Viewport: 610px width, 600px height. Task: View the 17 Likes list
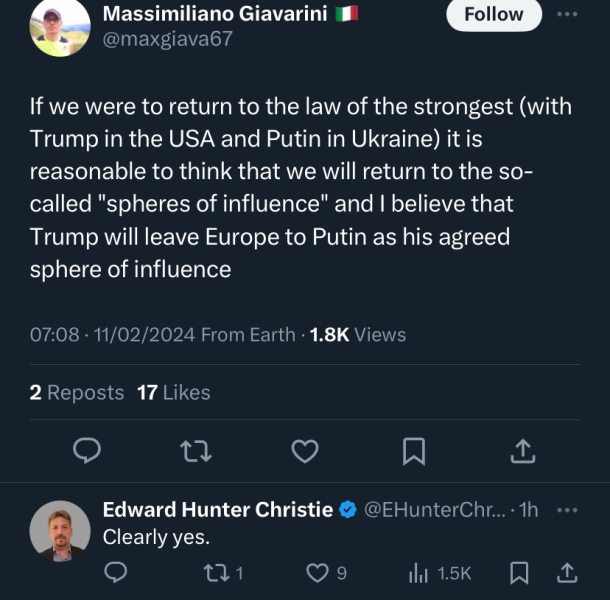coord(174,393)
